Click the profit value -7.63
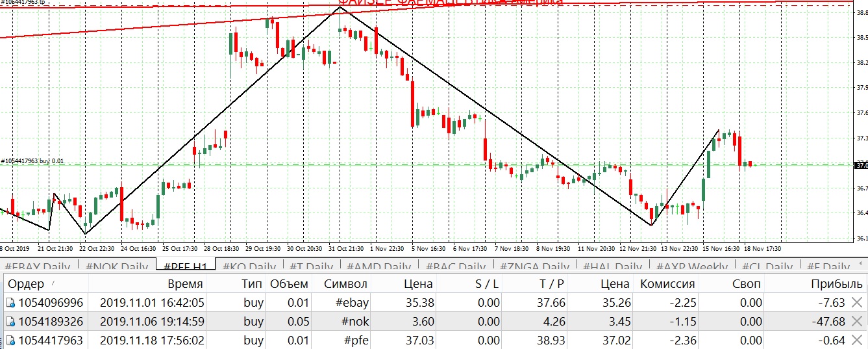The image size is (868, 349). point(830,302)
